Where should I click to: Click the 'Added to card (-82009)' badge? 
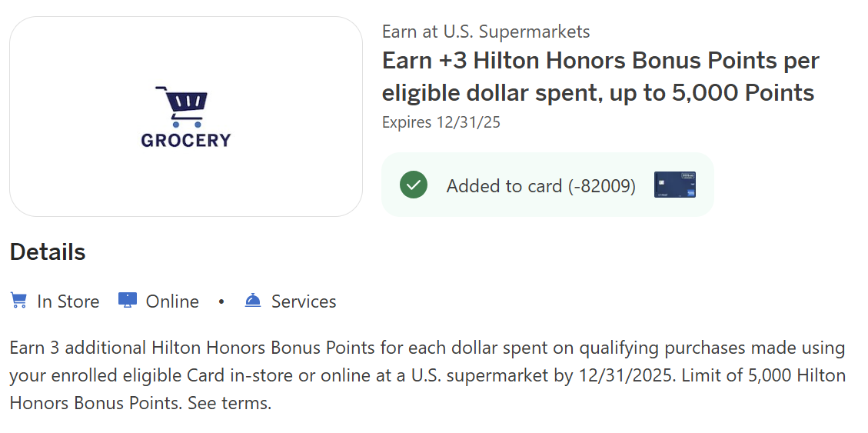pos(540,185)
